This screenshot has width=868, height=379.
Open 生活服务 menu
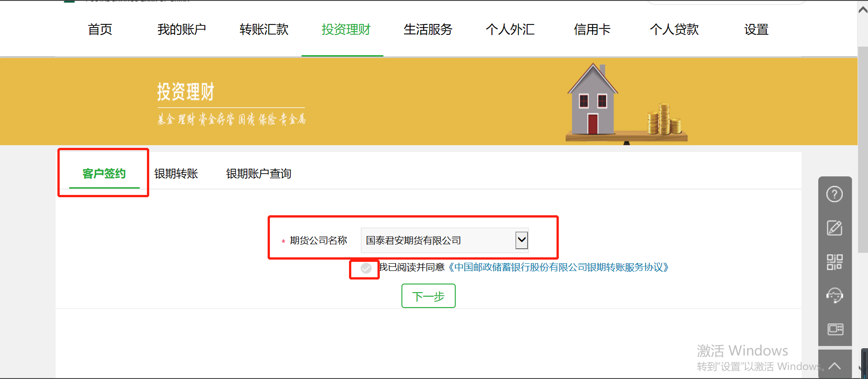pos(428,29)
